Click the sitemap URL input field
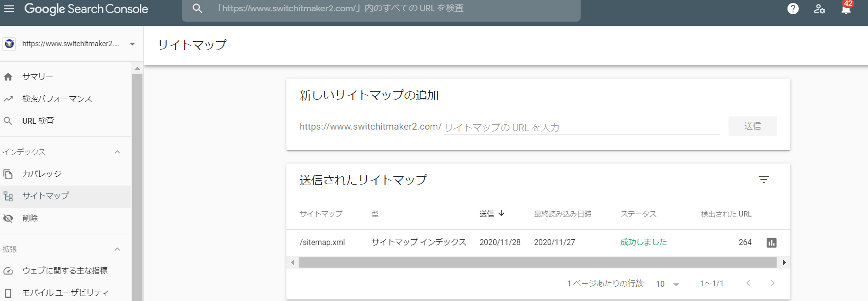This screenshot has width=868, height=301. (582, 127)
